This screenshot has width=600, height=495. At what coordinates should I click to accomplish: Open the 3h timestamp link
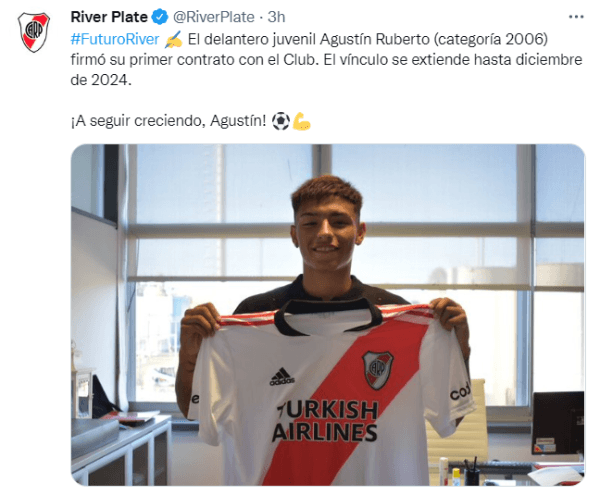click(276, 17)
